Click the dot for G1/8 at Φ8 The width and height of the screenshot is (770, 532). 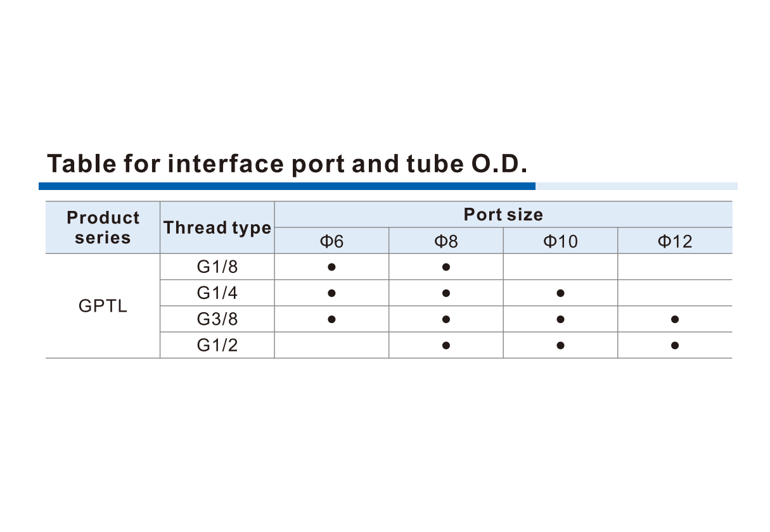point(446,267)
